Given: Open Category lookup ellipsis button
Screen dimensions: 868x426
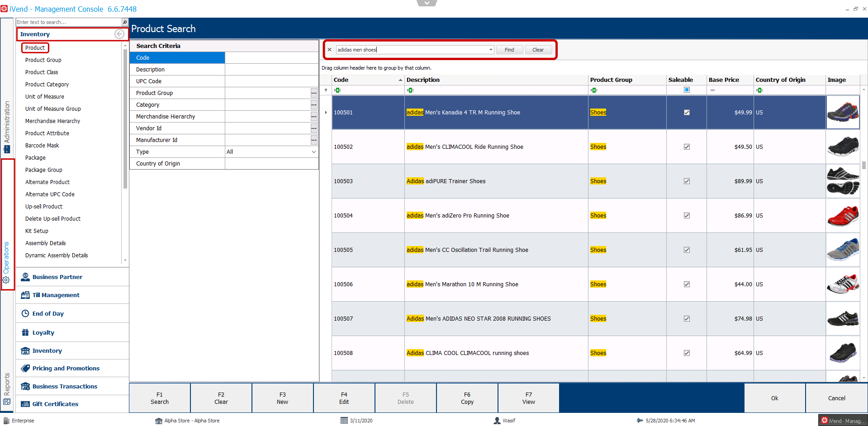Looking at the screenshot, I should click(314, 105).
